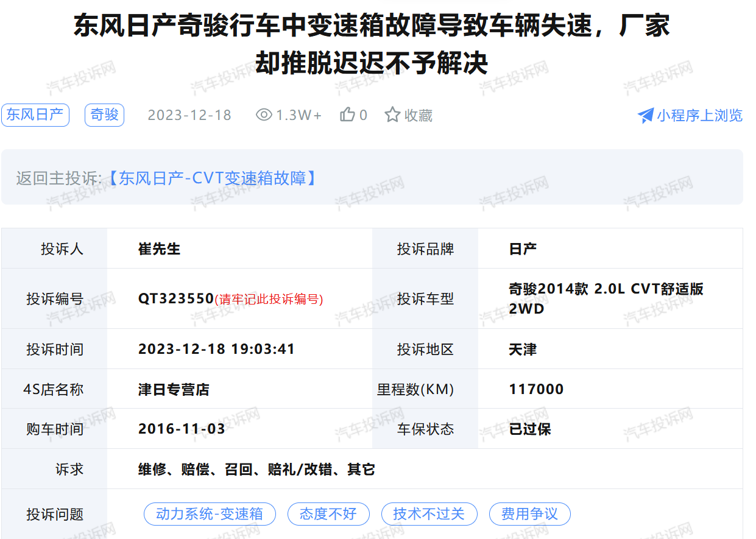Click the 2023-12-18 publish date
Image resolution: width=756 pixels, height=539 pixels.
[x=189, y=115]
